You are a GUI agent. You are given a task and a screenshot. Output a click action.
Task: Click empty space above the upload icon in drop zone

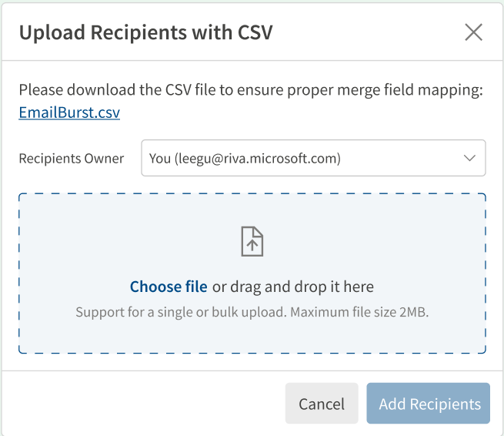click(252, 210)
